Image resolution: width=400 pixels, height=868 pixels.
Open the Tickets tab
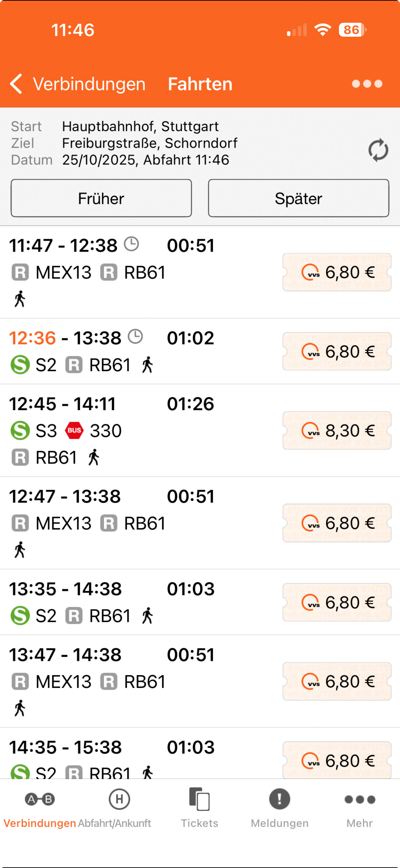[x=199, y=807]
